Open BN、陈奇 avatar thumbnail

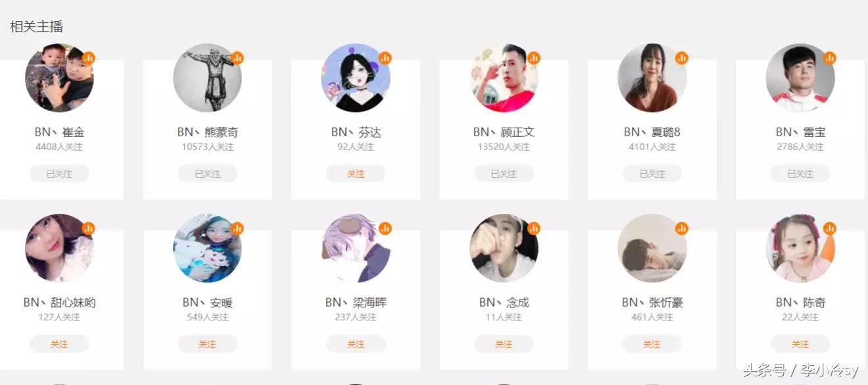800,248
